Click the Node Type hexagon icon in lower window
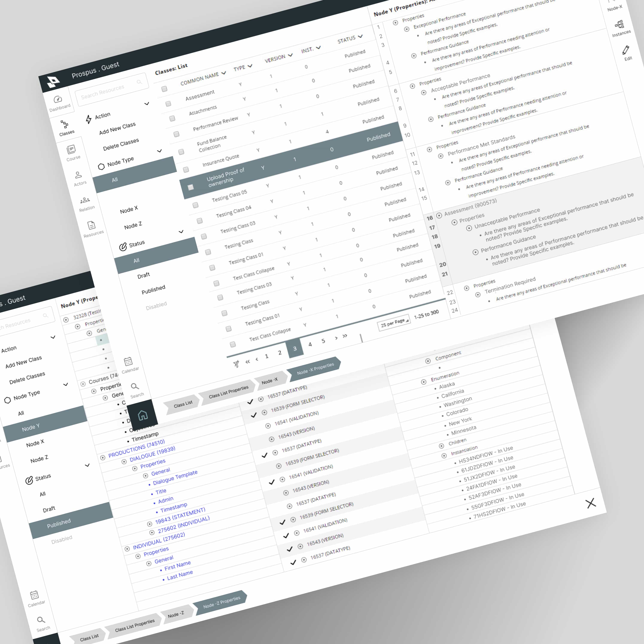 7,400
